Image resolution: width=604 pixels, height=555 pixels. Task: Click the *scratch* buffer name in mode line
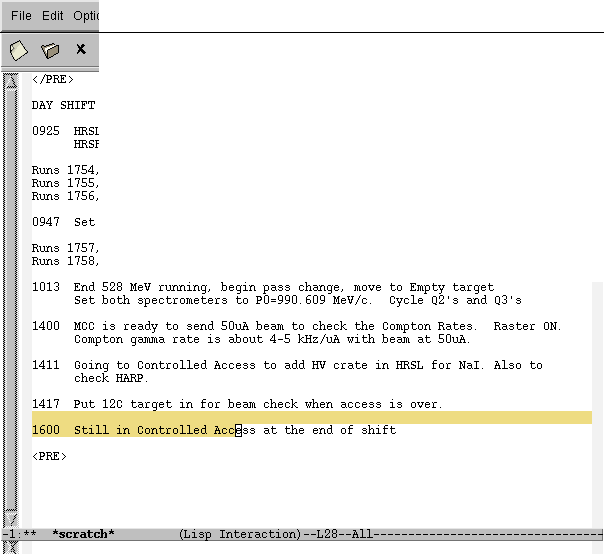click(83, 534)
